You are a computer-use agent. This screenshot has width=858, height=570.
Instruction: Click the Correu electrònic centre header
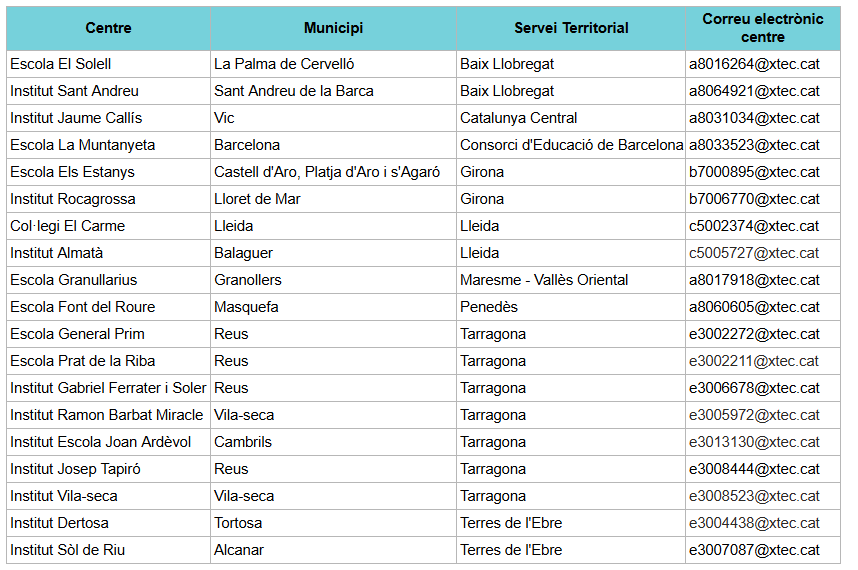coord(762,28)
